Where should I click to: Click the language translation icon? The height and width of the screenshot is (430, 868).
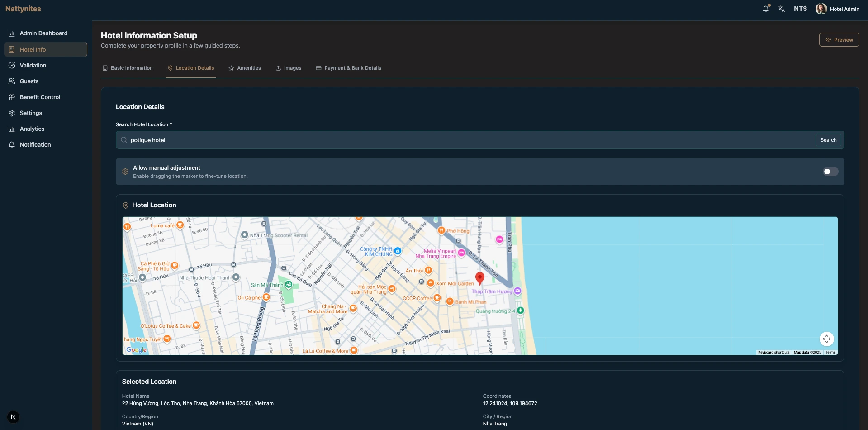pos(782,9)
